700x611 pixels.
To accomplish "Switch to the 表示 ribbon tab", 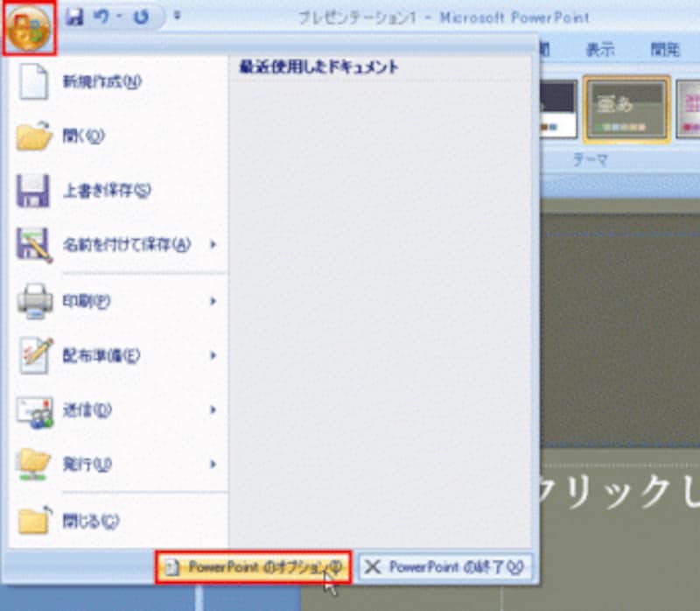I will 600,49.
